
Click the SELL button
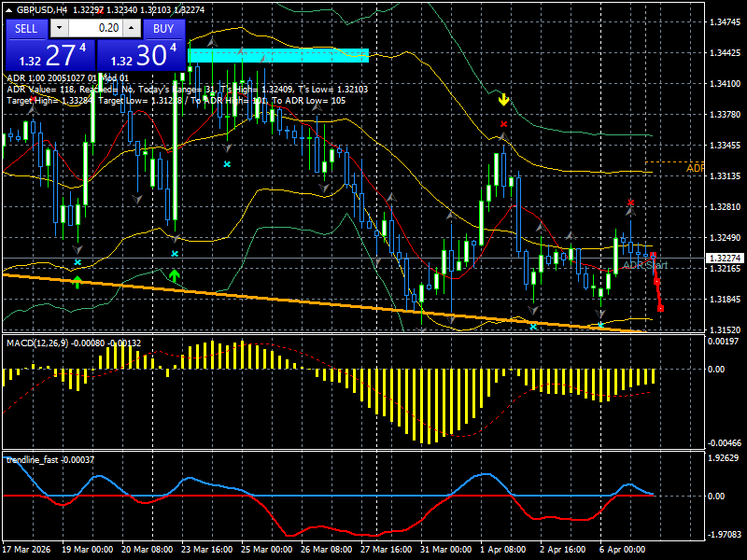(x=26, y=29)
